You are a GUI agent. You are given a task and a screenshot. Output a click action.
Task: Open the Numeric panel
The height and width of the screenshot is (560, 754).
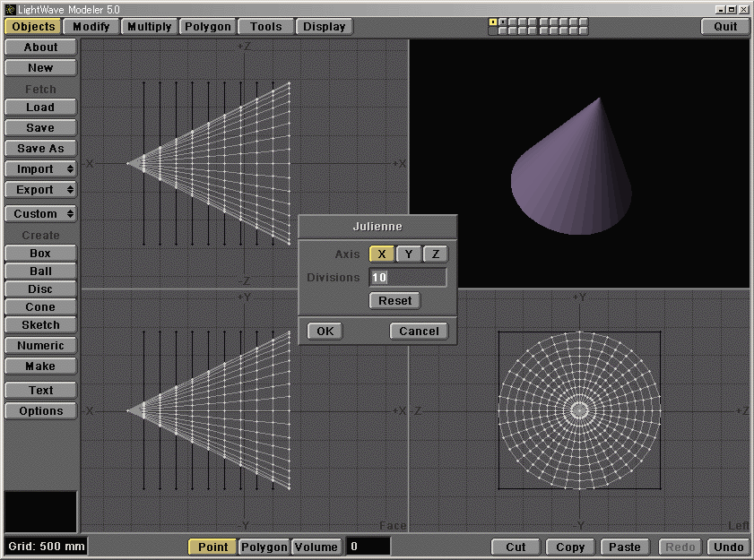pyautogui.click(x=39, y=345)
